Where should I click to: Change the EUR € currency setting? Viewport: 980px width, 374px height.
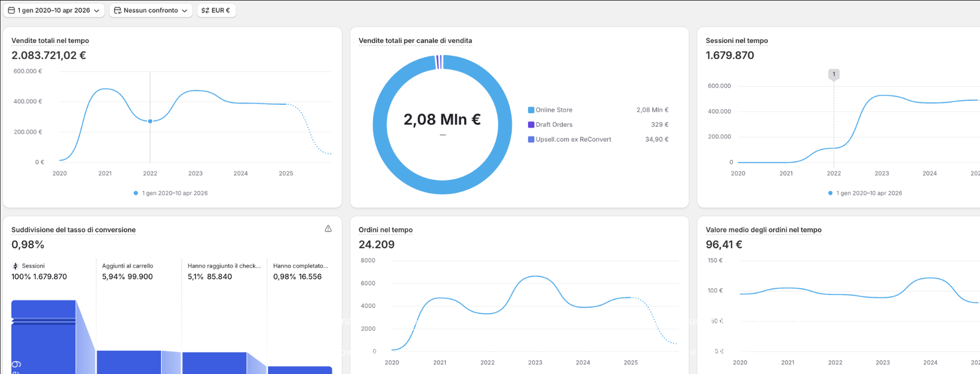click(216, 10)
